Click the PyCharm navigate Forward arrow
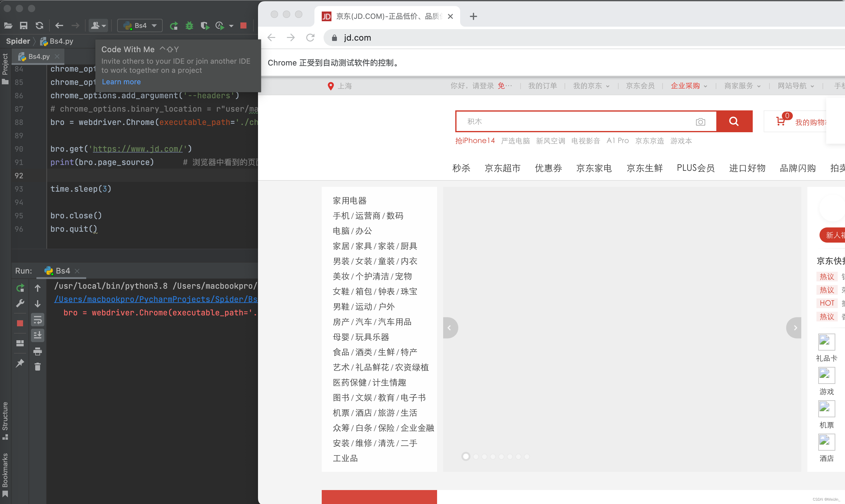Screen dimensions: 845x504 click(x=75, y=25)
